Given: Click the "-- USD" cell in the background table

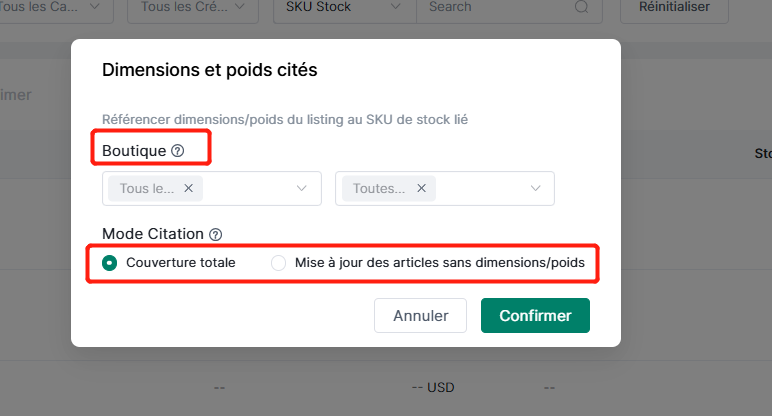Looking at the screenshot, I should tap(433, 388).
